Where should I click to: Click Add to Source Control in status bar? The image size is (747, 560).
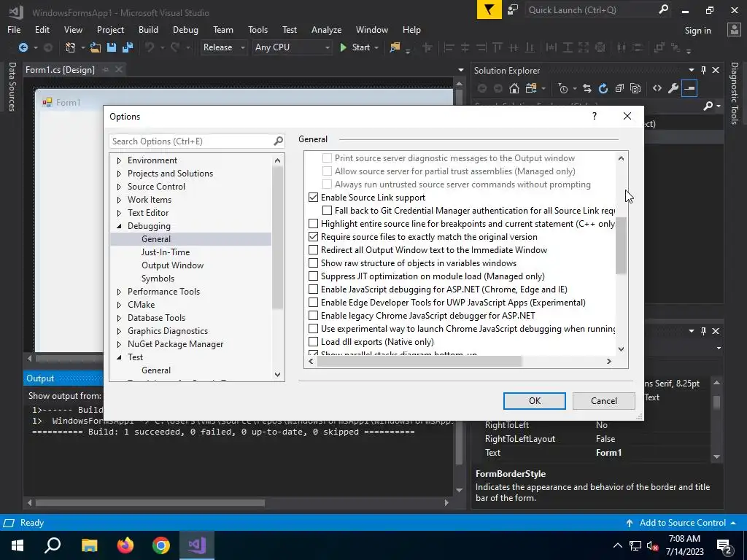[x=682, y=523]
